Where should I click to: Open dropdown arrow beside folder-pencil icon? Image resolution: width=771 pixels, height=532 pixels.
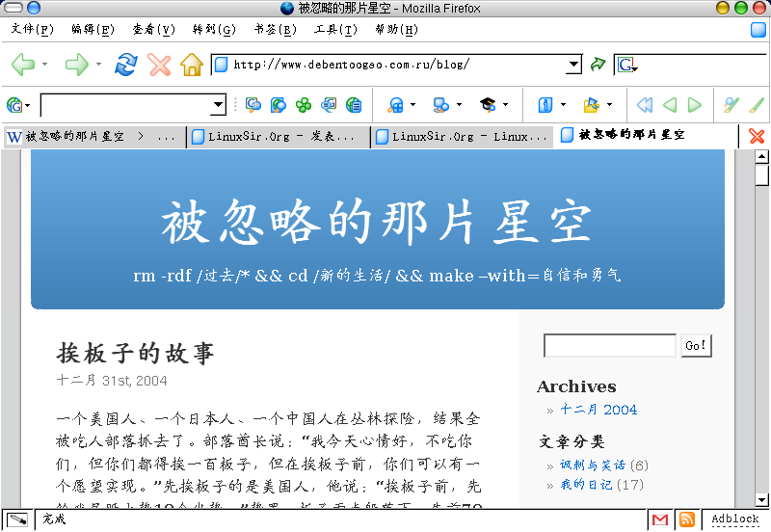point(609,105)
